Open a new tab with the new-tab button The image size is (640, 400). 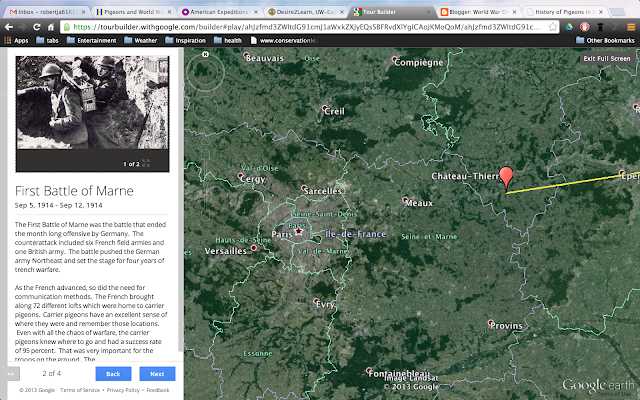pos(618,12)
